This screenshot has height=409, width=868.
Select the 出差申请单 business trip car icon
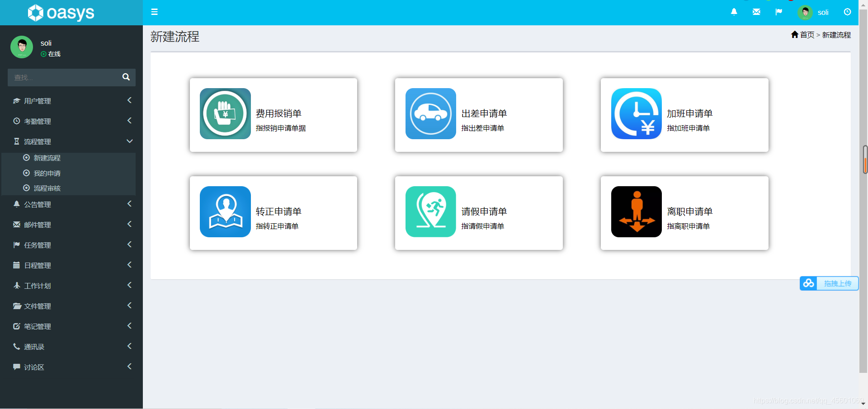[x=430, y=114]
